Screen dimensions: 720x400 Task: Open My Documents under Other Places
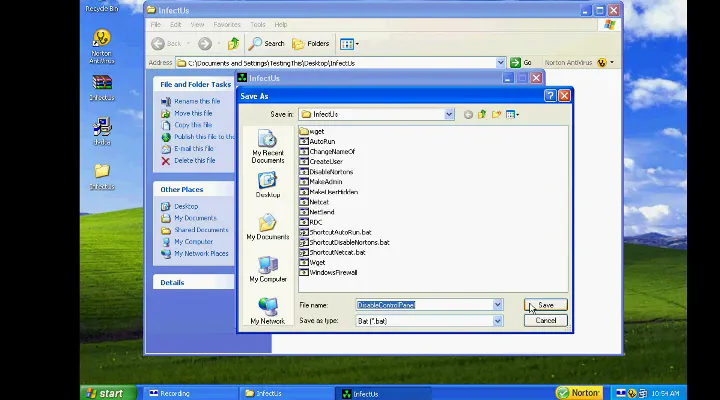click(x=195, y=218)
